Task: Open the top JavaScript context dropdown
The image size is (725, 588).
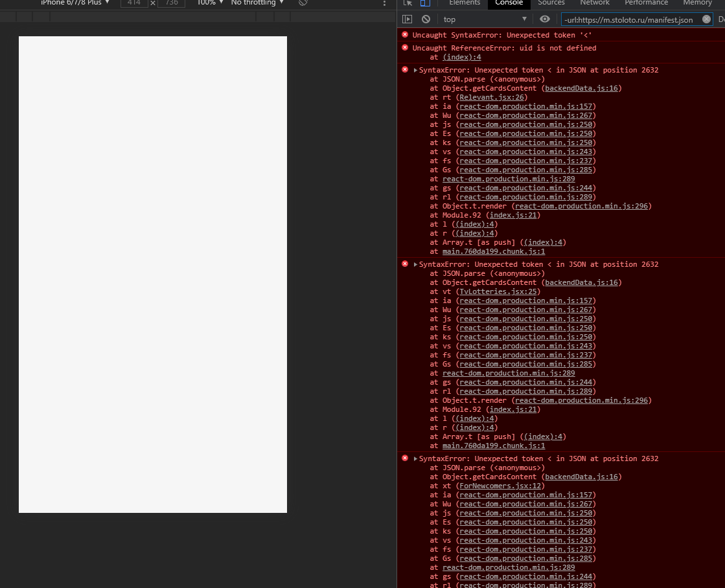Action: point(485,19)
